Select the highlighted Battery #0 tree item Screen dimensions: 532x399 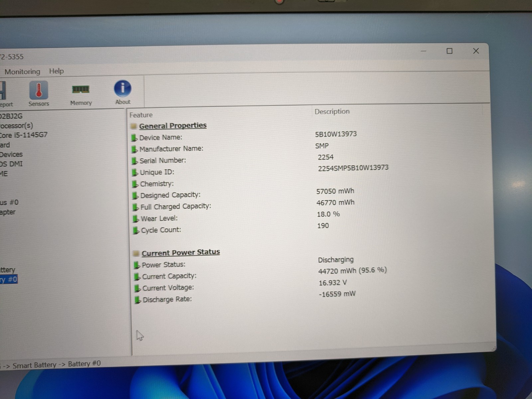pyautogui.click(x=9, y=279)
